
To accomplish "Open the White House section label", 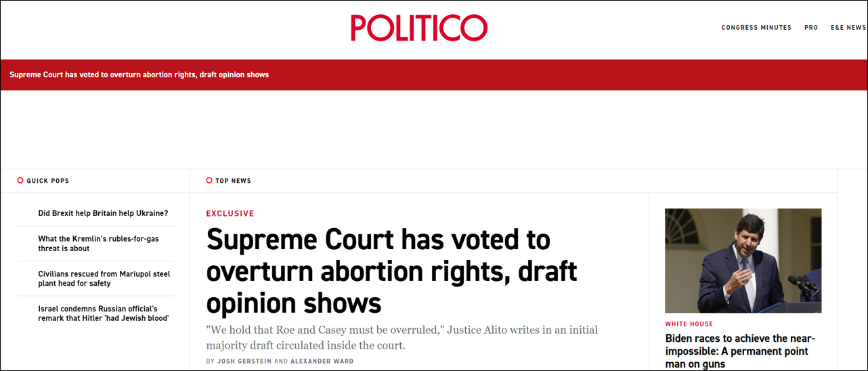I will (x=689, y=324).
